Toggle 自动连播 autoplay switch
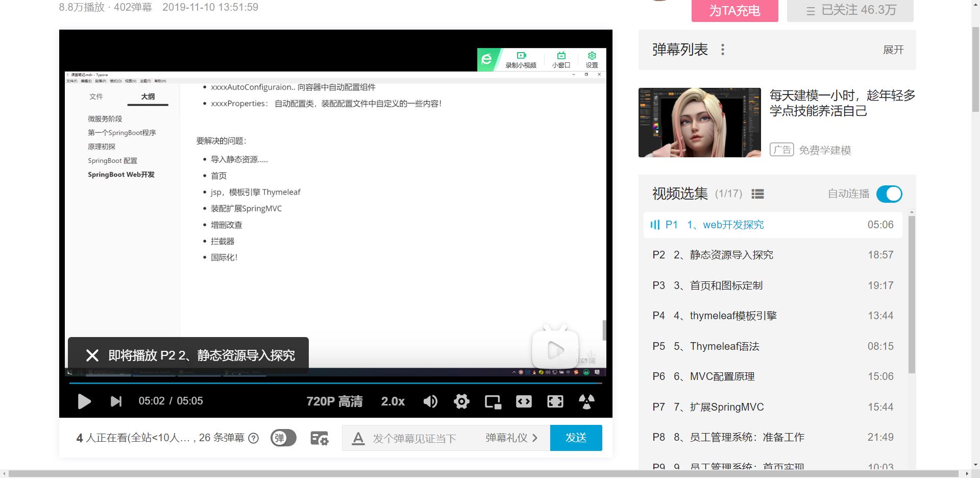This screenshot has width=980, height=478. [x=889, y=194]
